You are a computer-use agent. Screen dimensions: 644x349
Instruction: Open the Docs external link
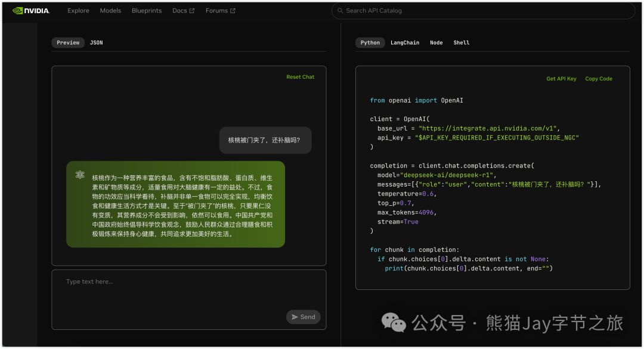coord(183,11)
